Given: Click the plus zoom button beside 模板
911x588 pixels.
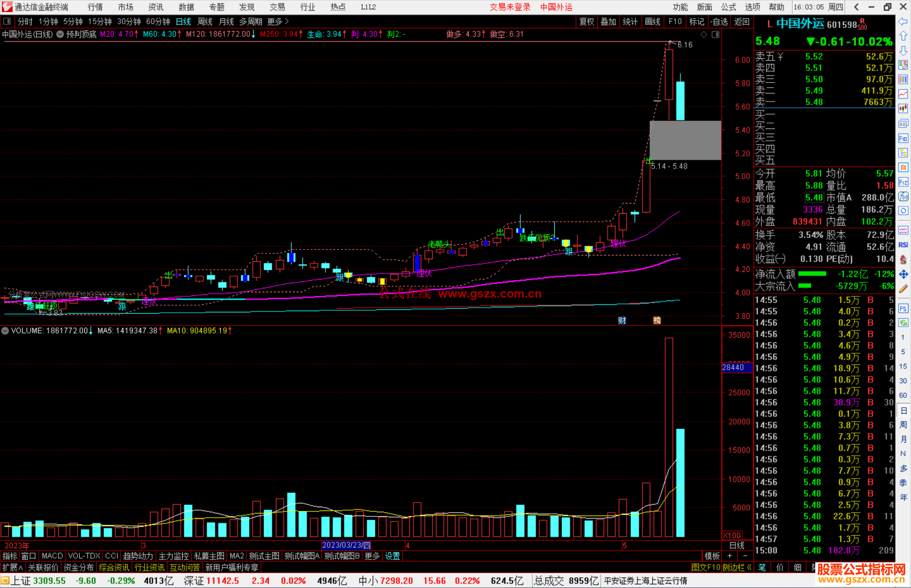Looking at the screenshot, I should pos(730,556).
